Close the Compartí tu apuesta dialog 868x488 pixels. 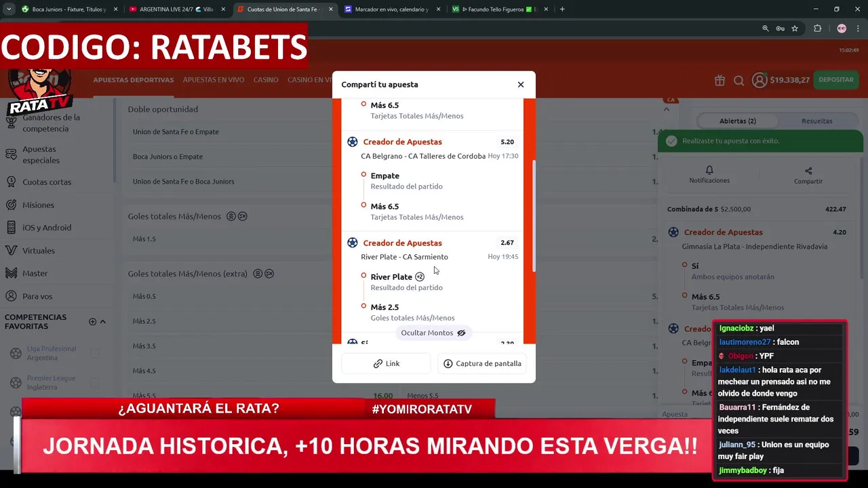click(x=521, y=85)
